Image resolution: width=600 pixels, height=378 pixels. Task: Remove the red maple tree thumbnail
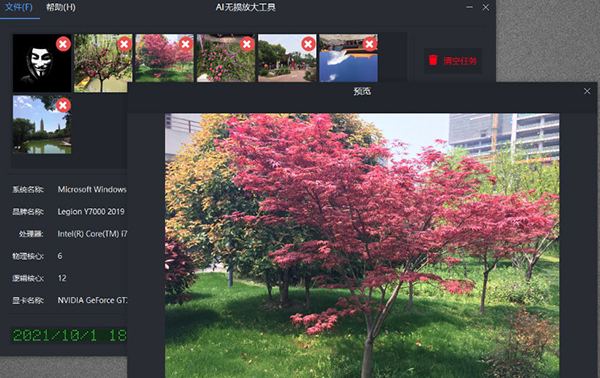tap(186, 44)
